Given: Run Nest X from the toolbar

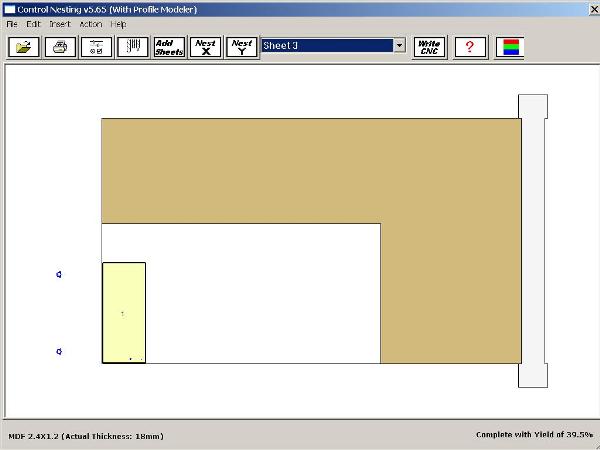Looking at the screenshot, I should coord(205,47).
